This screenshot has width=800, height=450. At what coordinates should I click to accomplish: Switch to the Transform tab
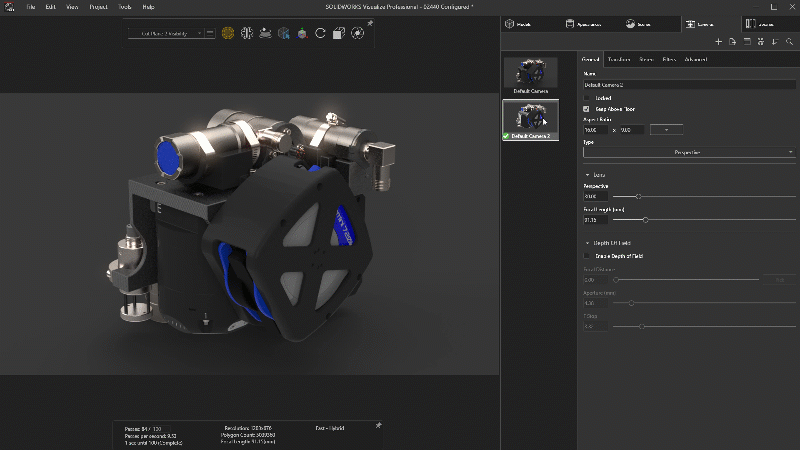point(618,60)
